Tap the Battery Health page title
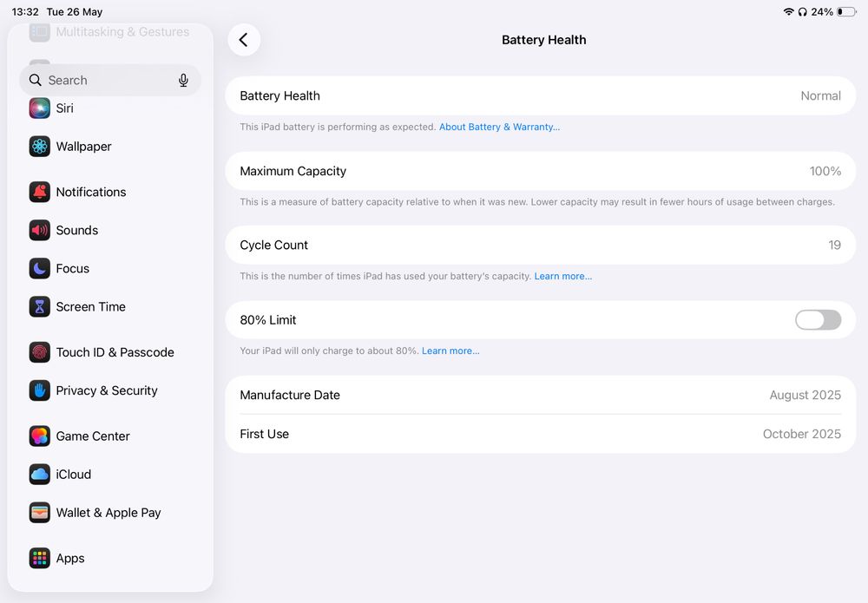The image size is (868, 603). click(543, 40)
